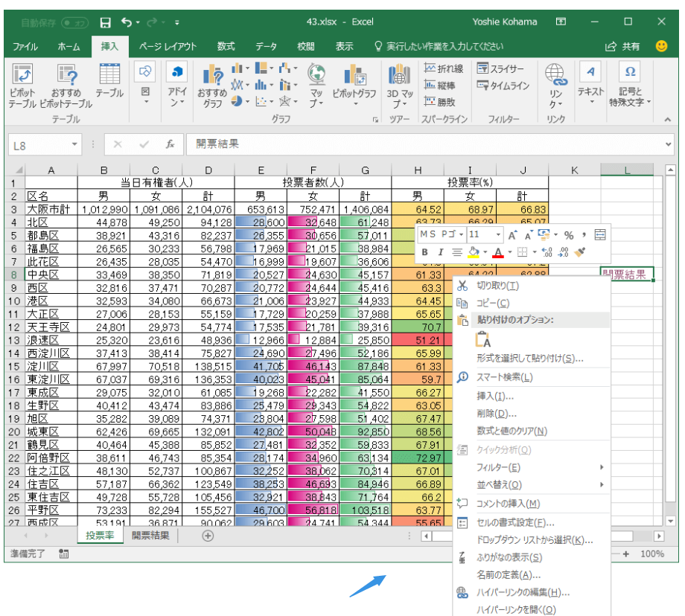Screen dimensions: 685x616
Task: Insert a PivotTable from the ribbon
Action: (22, 86)
